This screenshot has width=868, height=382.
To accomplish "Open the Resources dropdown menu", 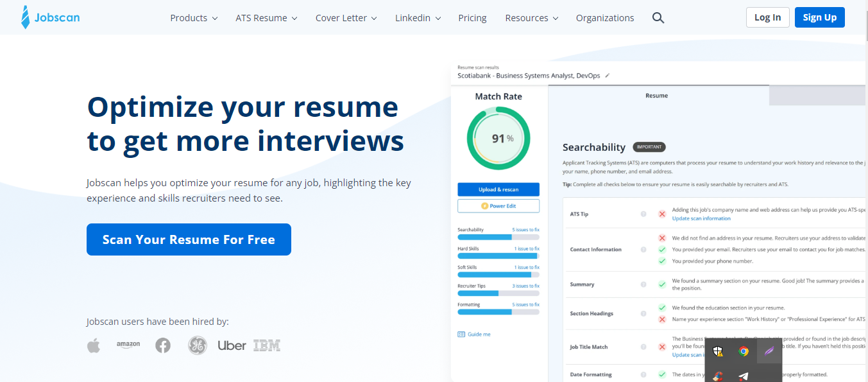I will (x=531, y=18).
